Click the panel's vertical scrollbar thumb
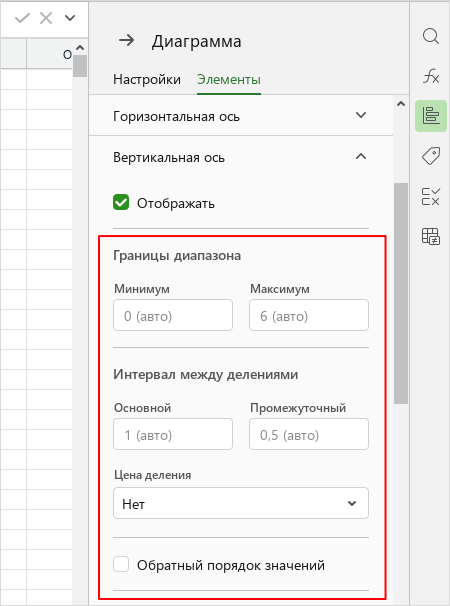450x606 pixels. [x=401, y=294]
